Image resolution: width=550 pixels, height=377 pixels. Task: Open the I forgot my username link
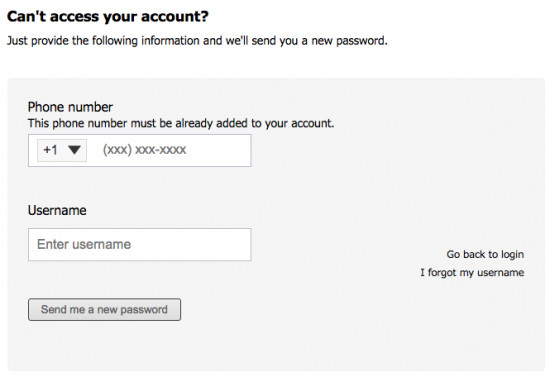coord(472,272)
